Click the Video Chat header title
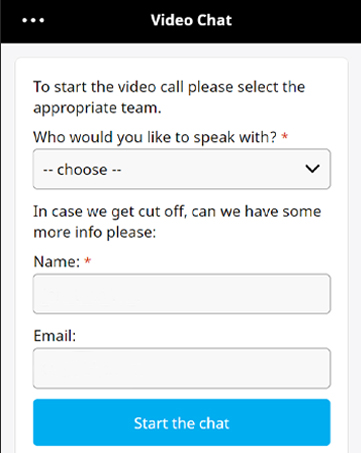This screenshot has height=453, width=361. pos(191,20)
